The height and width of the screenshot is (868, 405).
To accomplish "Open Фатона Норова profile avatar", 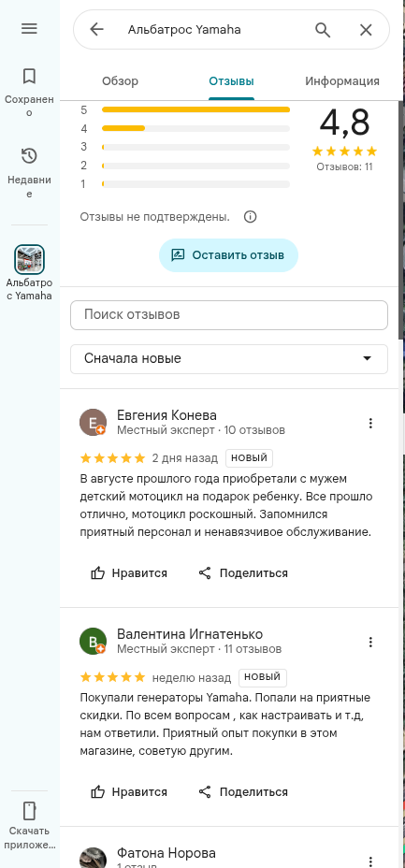I will (x=93, y=858).
